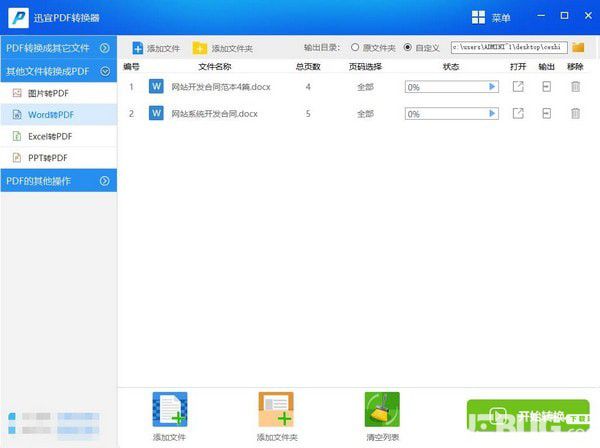The height and width of the screenshot is (448, 600).
Task: Open file icon for 网站开发合同范本4篇.docx
Action: 518,86
